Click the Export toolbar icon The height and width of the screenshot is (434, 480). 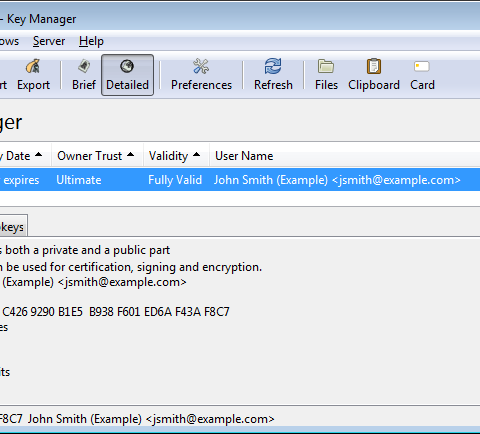tap(33, 75)
